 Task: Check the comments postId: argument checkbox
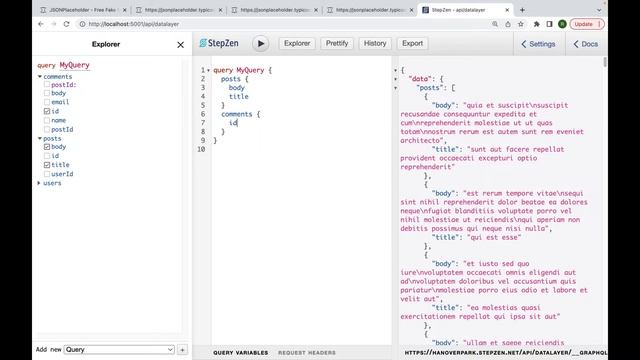(47, 84)
